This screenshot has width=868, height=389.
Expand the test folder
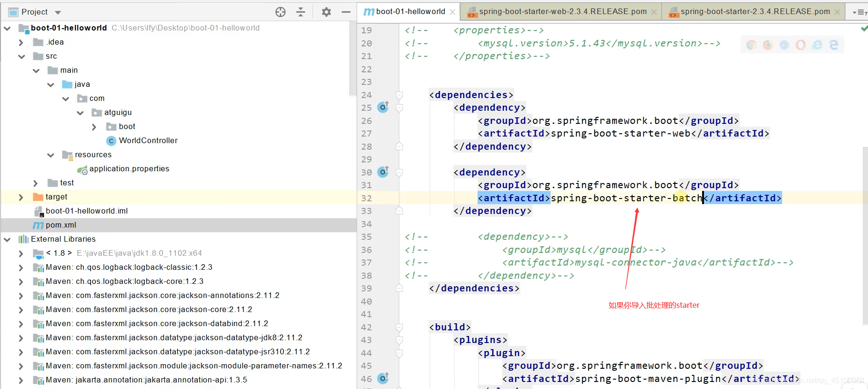coord(36,183)
